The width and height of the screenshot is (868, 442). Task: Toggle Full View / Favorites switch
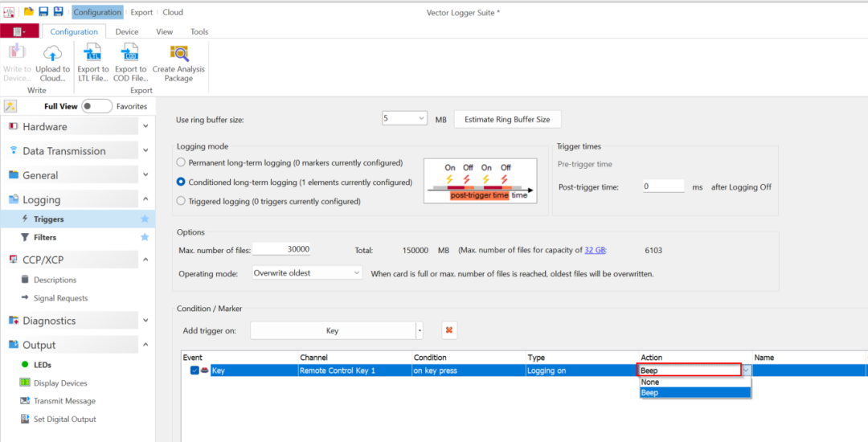[x=96, y=106]
